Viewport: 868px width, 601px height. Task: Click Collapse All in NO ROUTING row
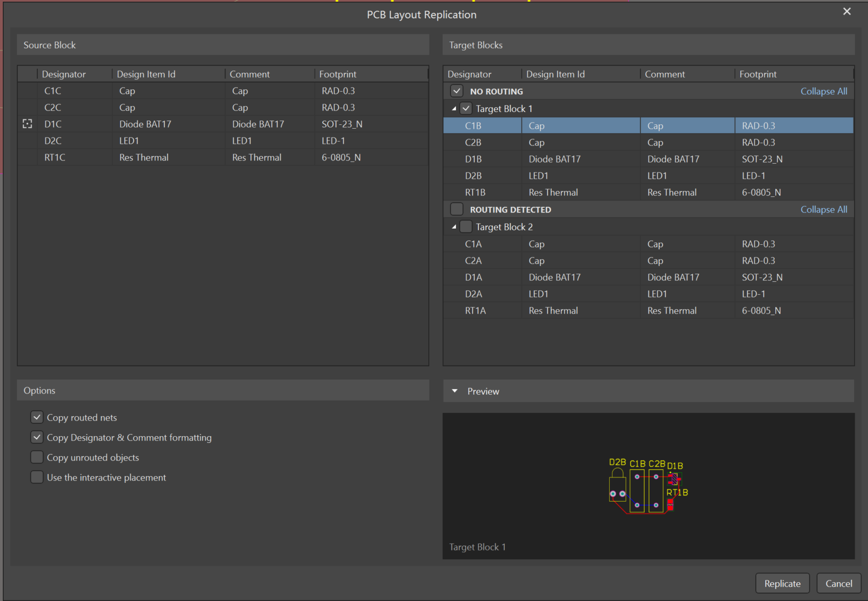pyautogui.click(x=823, y=91)
